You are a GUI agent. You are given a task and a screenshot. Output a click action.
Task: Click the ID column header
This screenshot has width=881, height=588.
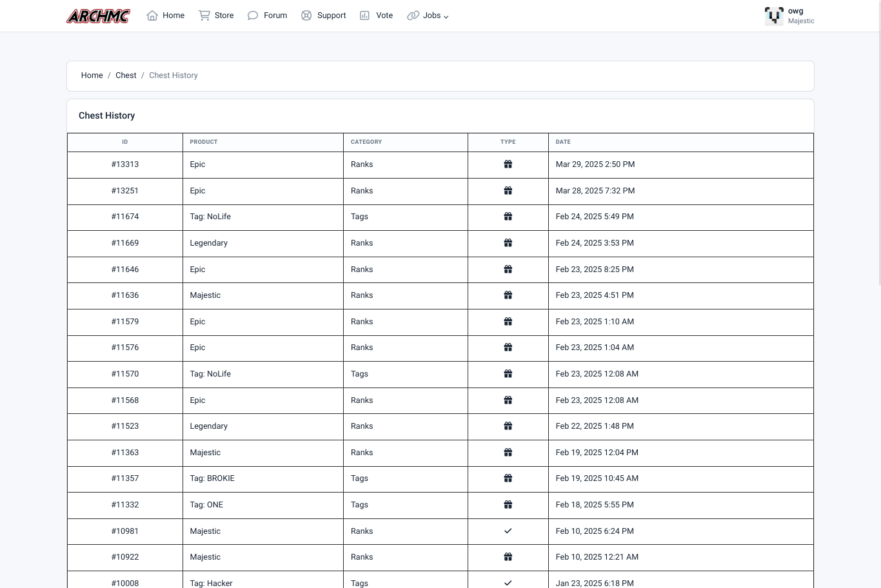pos(125,142)
